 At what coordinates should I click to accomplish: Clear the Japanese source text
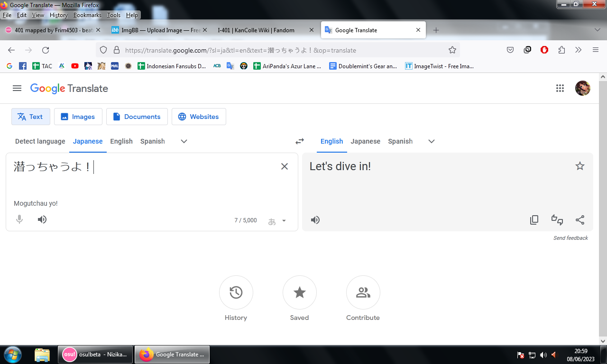click(x=285, y=166)
